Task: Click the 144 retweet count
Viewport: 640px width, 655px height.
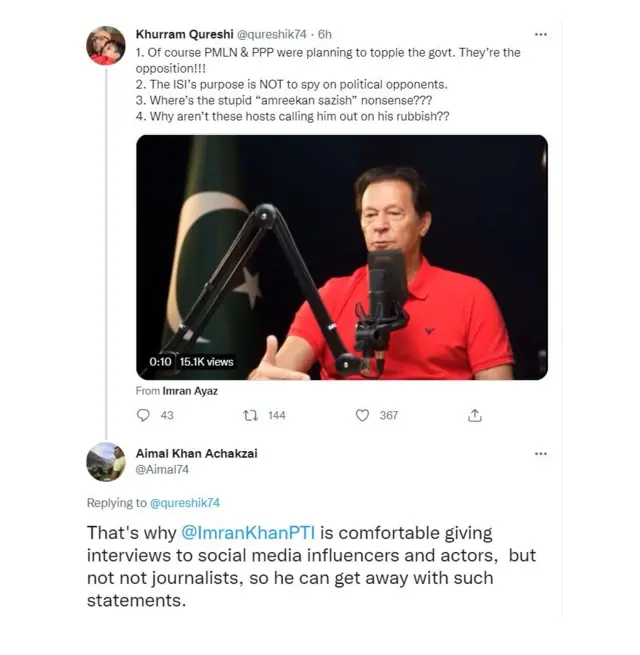Action: [276, 415]
